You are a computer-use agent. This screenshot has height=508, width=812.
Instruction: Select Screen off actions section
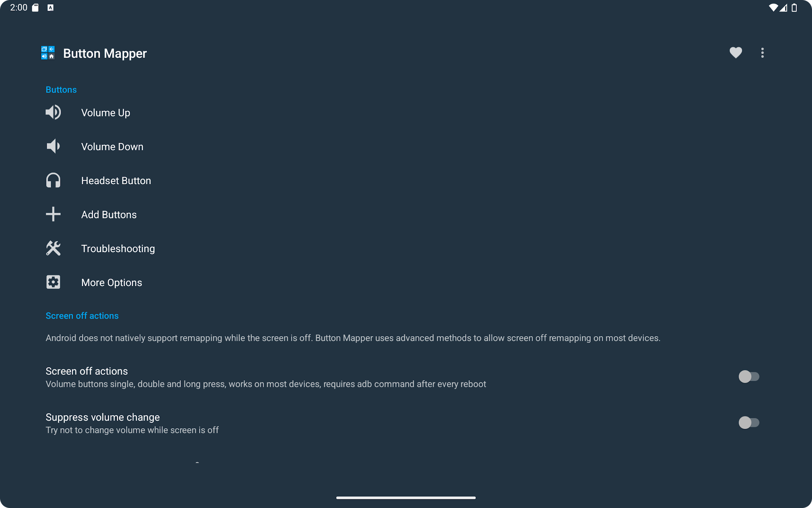pyautogui.click(x=82, y=315)
